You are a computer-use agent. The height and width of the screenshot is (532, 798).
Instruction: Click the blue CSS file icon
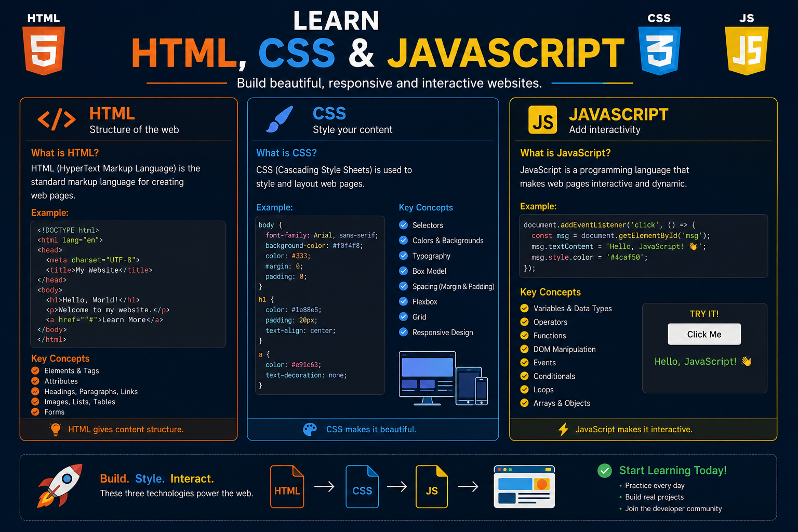362,487
